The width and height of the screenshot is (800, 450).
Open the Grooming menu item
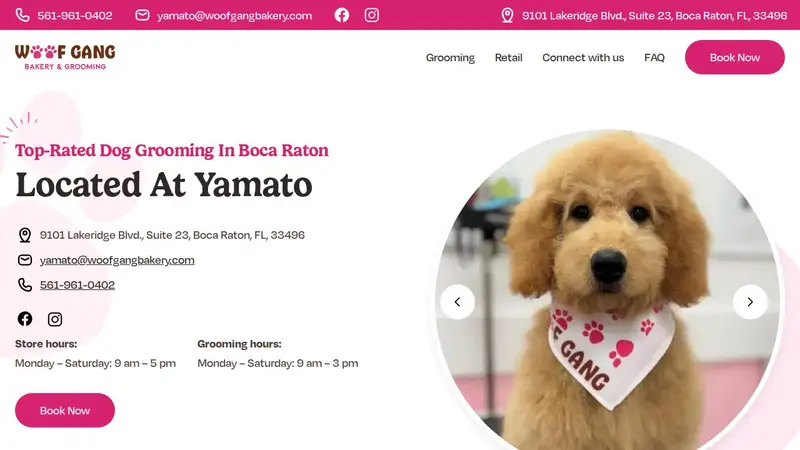coord(450,58)
